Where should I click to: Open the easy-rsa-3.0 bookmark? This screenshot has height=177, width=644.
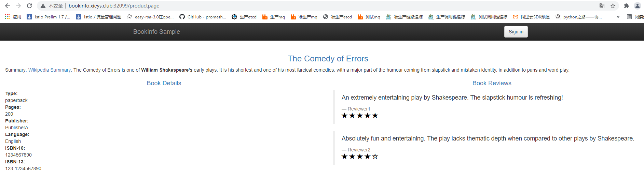pyautogui.click(x=150, y=17)
